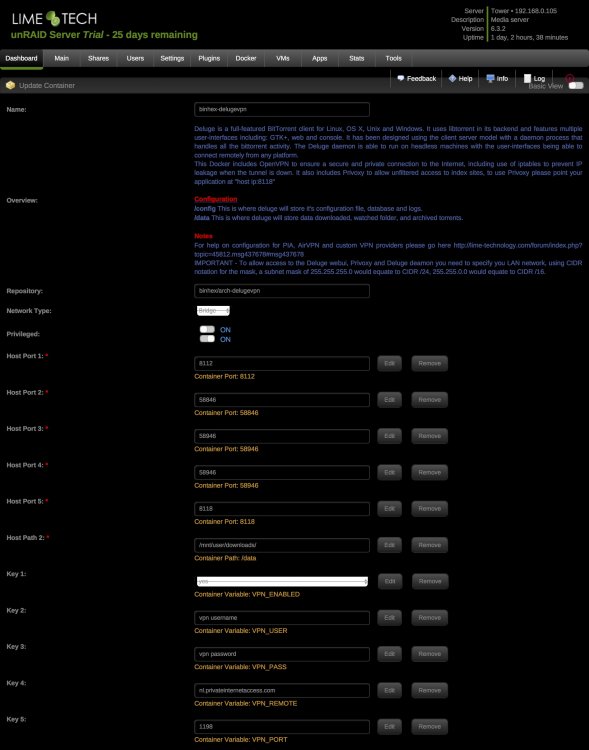Image resolution: width=589 pixels, height=750 pixels.
Task: Click Edit for Host Port 1
Action: tap(389, 364)
